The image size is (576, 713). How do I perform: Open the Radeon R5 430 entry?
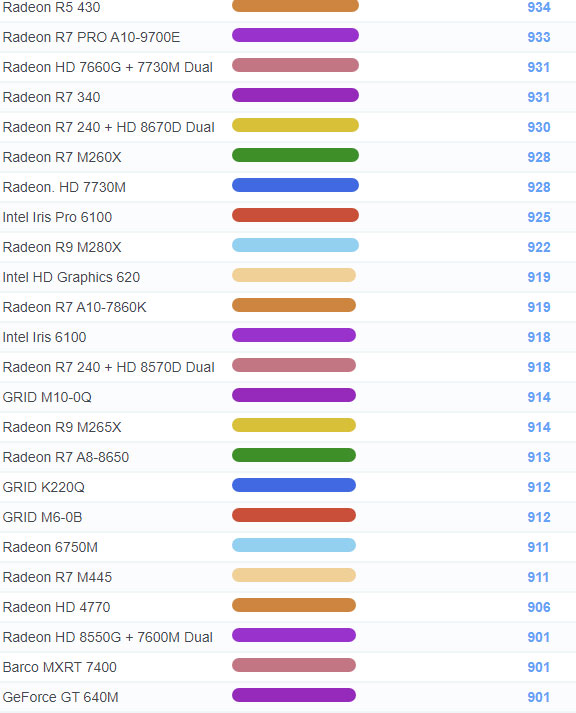click(x=51, y=7)
